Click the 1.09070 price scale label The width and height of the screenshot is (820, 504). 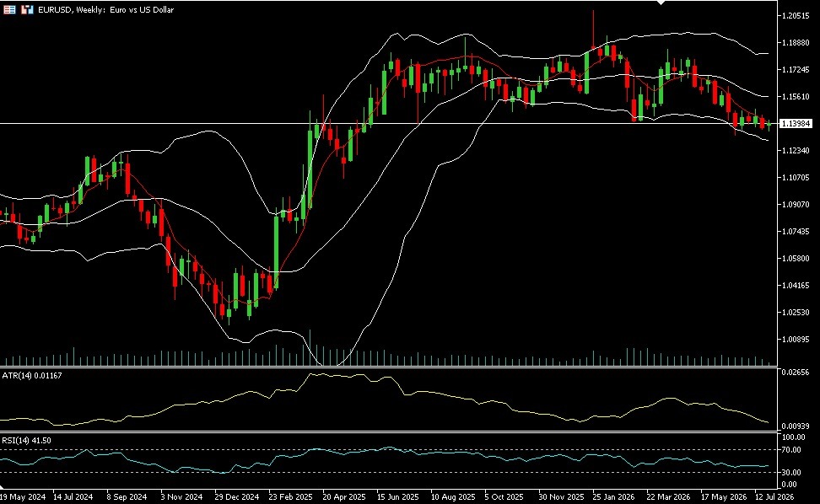click(x=796, y=204)
